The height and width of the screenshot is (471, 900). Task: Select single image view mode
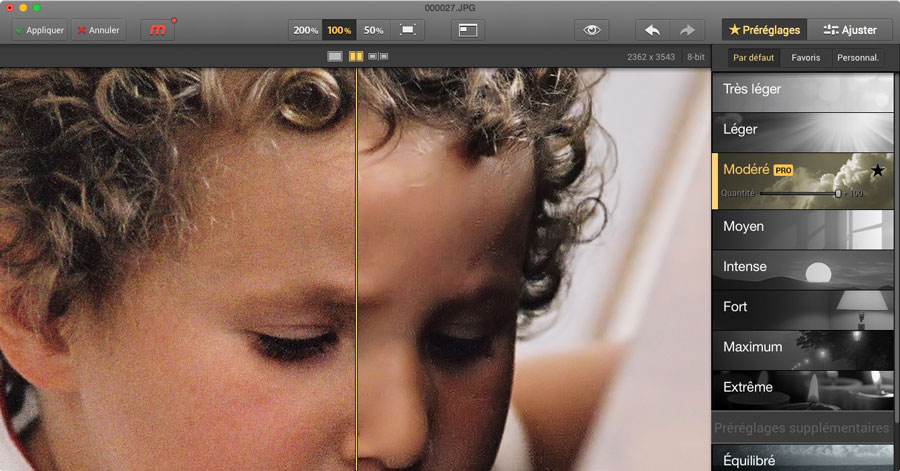tap(335, 56)
